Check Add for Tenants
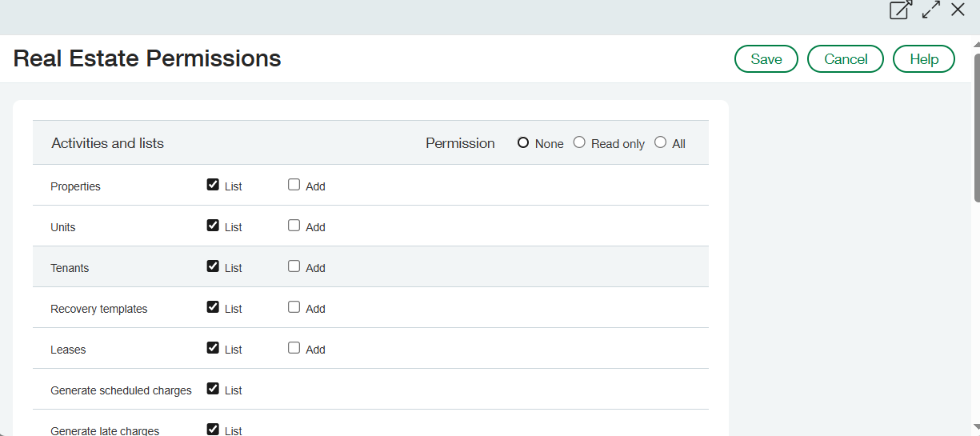 point(294,266)
